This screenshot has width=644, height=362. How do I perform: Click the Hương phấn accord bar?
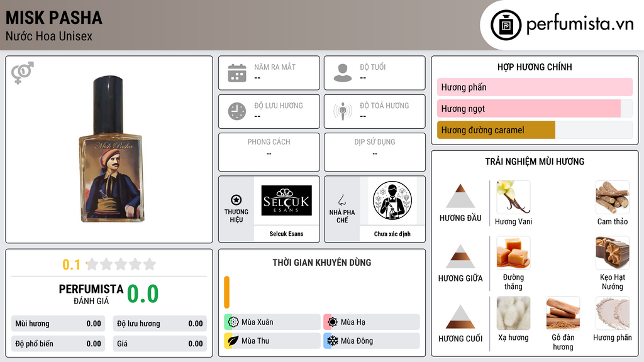pos(535,87)
